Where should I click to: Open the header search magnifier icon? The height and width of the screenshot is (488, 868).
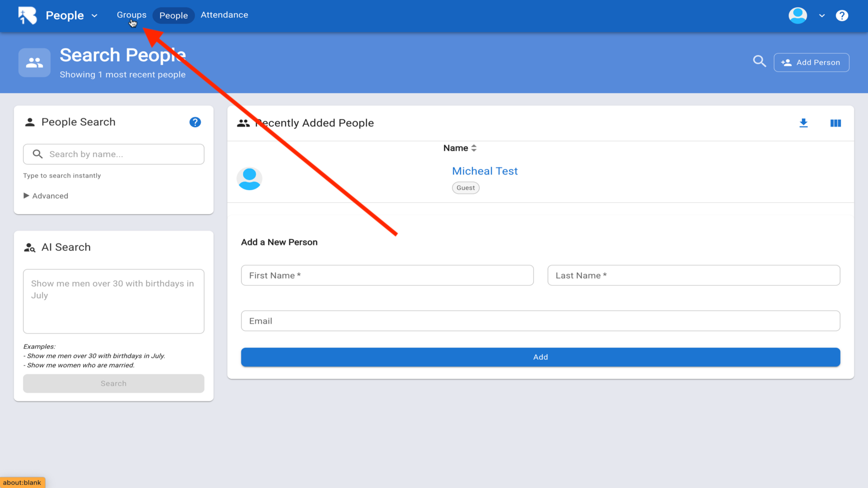tap(759, 61)
